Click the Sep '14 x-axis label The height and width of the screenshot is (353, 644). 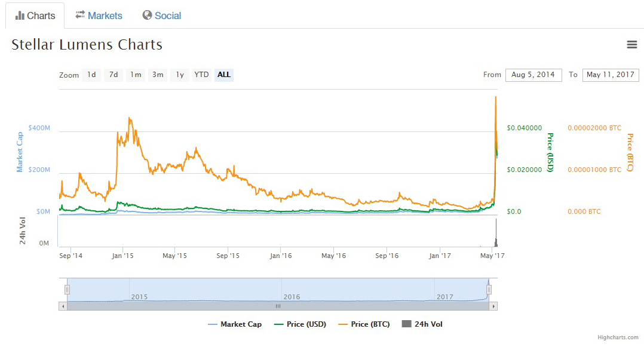pyautogui.click(x=70, y=256)
